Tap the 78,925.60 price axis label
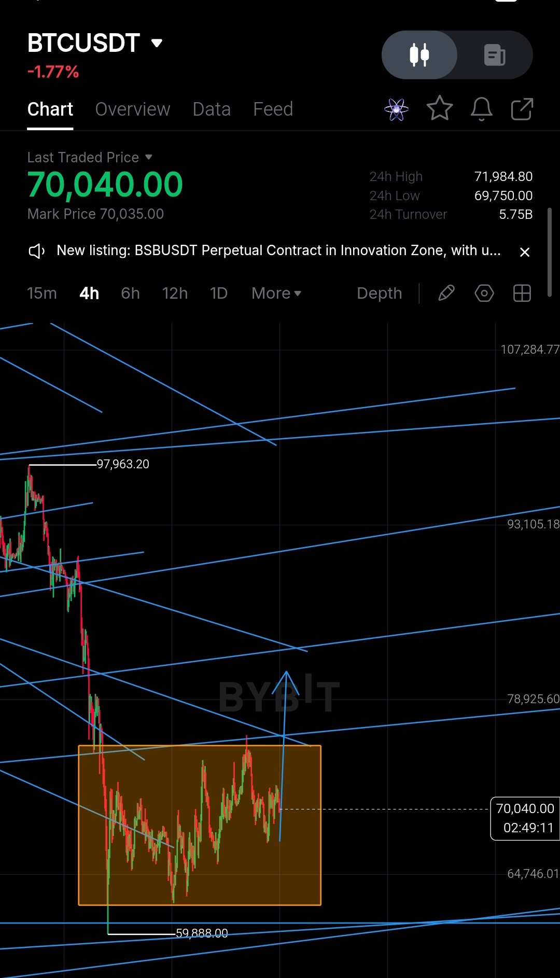560x978 pixels. click(x=533, y=699)
